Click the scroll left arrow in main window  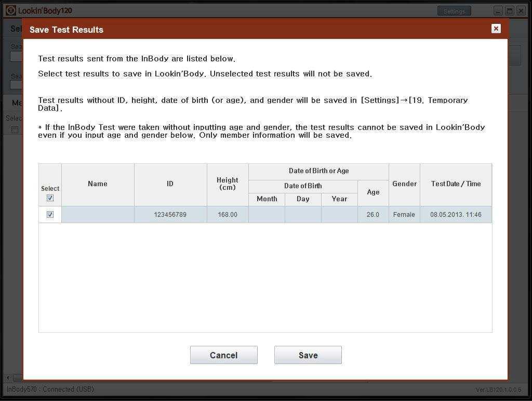click(x=8, y=378)
